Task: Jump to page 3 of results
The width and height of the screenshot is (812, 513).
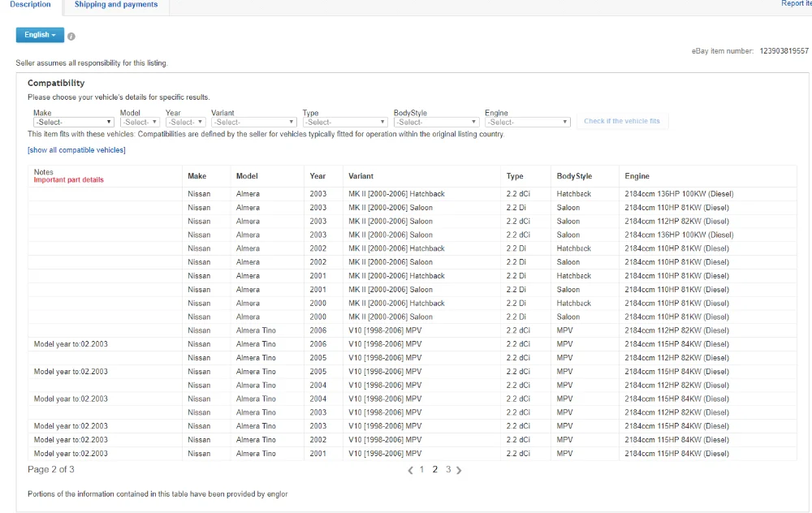Action: (448, 469)
